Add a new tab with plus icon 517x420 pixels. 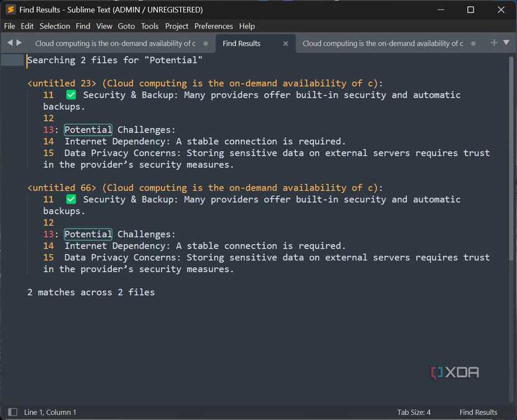pyautogui.click(x=493, y=42)
